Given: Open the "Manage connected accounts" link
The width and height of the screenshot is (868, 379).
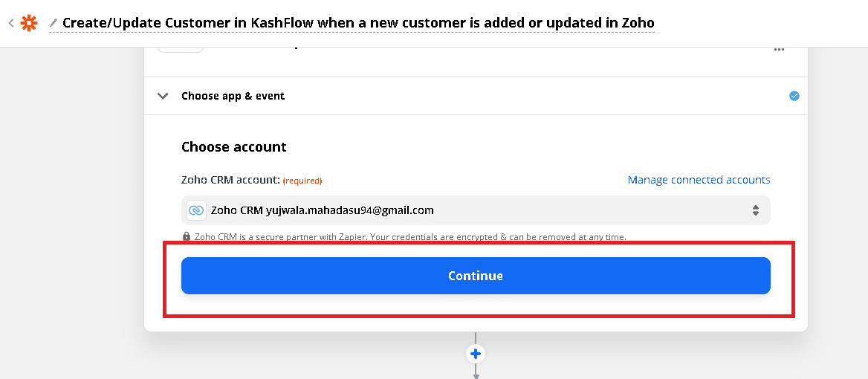Looking at the screenshot, I should (x=699, y=180).
